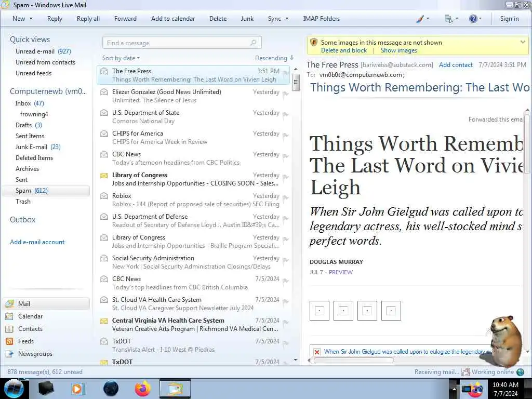This screenshot has height=399, width=532.
Task: Show hidden system tray icons arrow
Action: pos(454,389)
